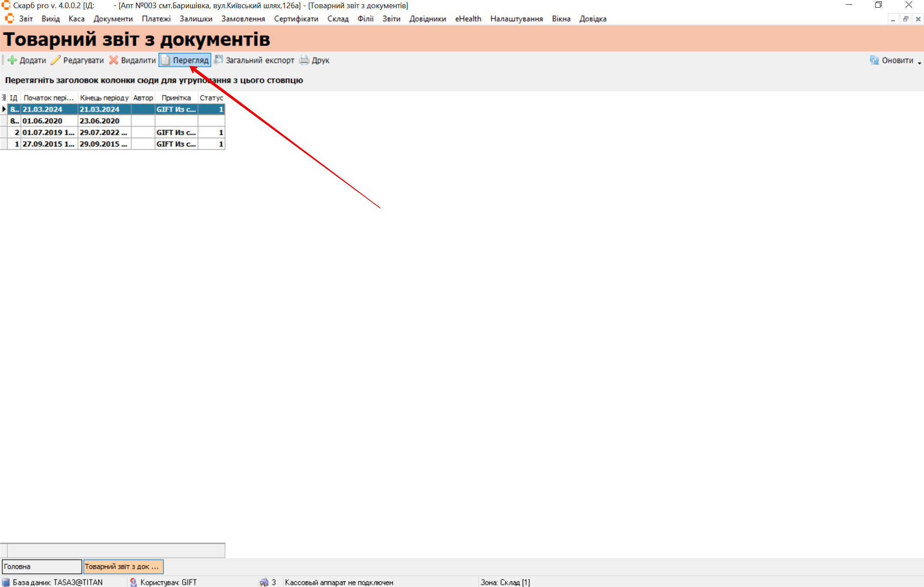Click the red X Видалити icon
Viewport: 924px width, 587px height.
pyautogui.click(x=113, y=60)
